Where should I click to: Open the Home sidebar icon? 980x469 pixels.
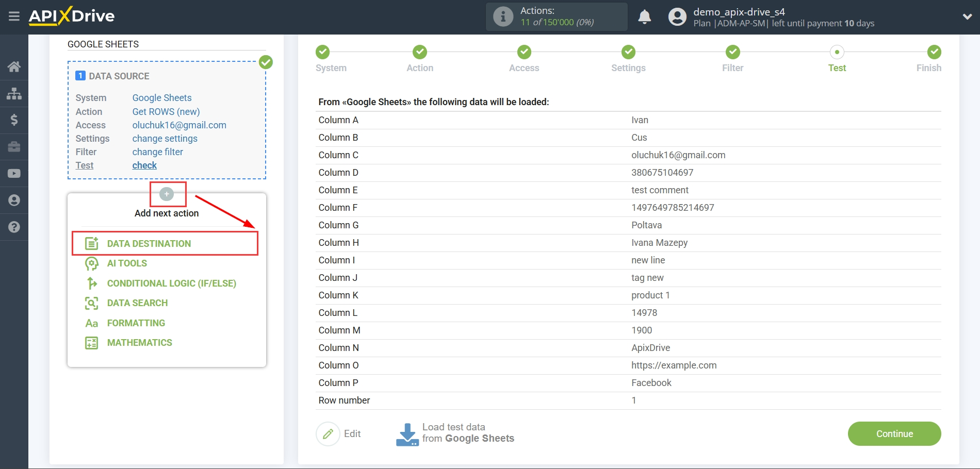pos(14,66)
